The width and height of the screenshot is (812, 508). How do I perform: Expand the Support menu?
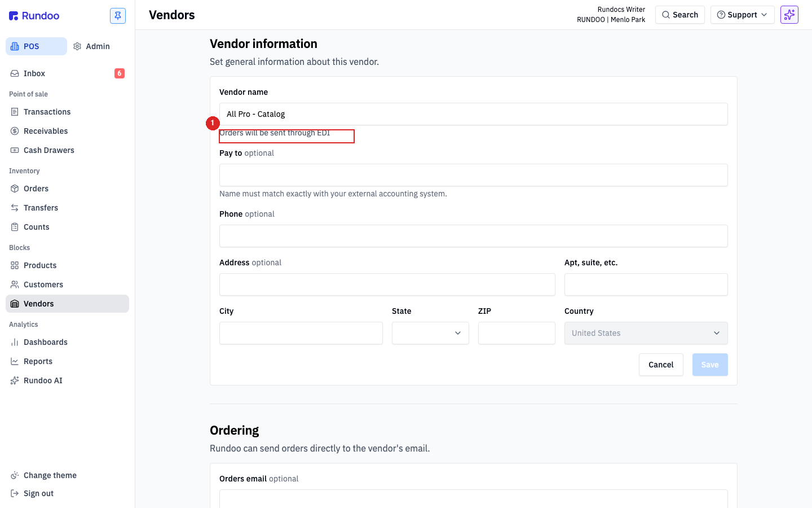(x=742, y=15)
